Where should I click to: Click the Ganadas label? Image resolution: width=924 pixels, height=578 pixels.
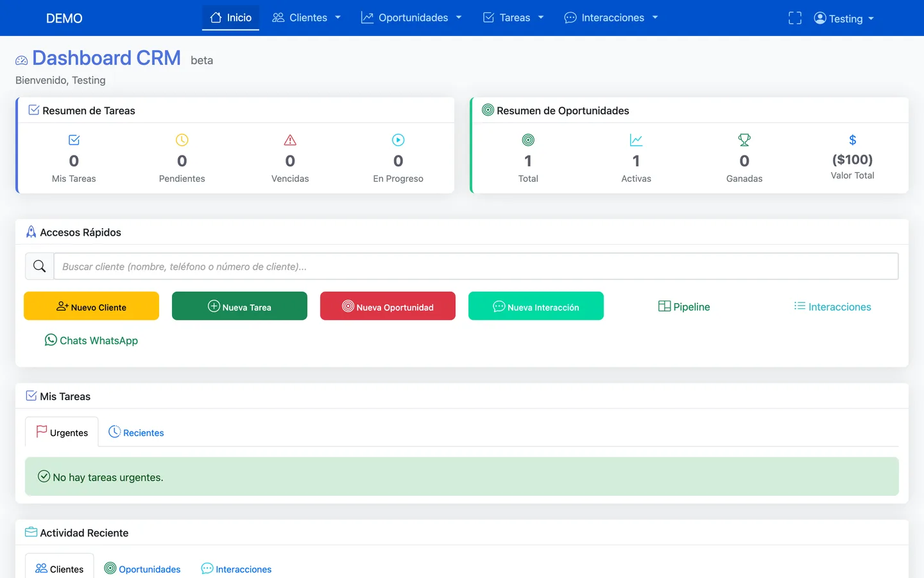tap(744, 179)
